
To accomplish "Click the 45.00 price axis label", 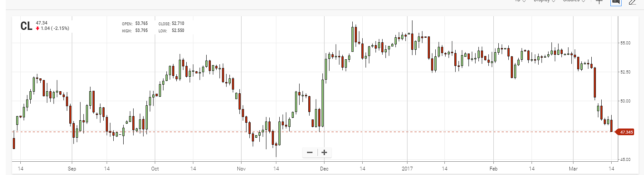I will click(625, 159).
